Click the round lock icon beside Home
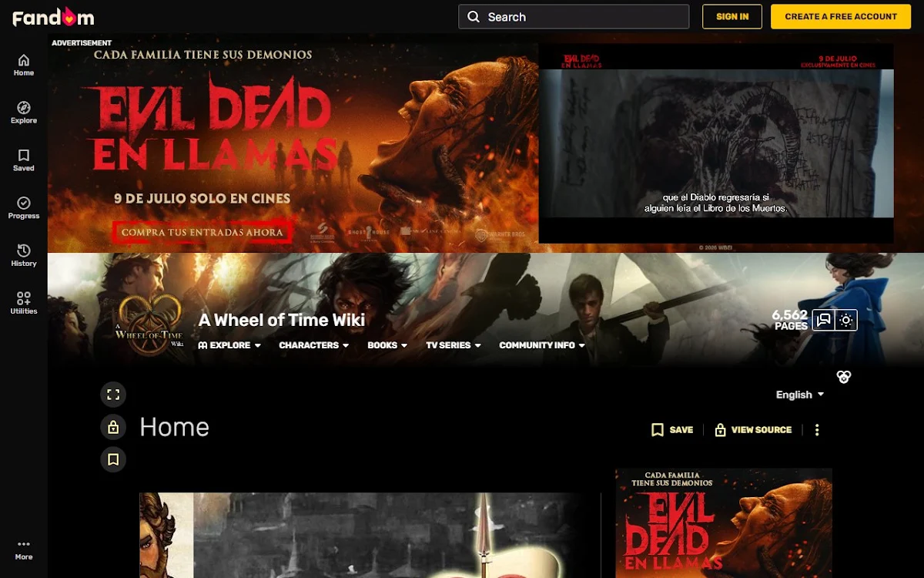The width and height of the screenshot is (924, 578). point(113,427)
